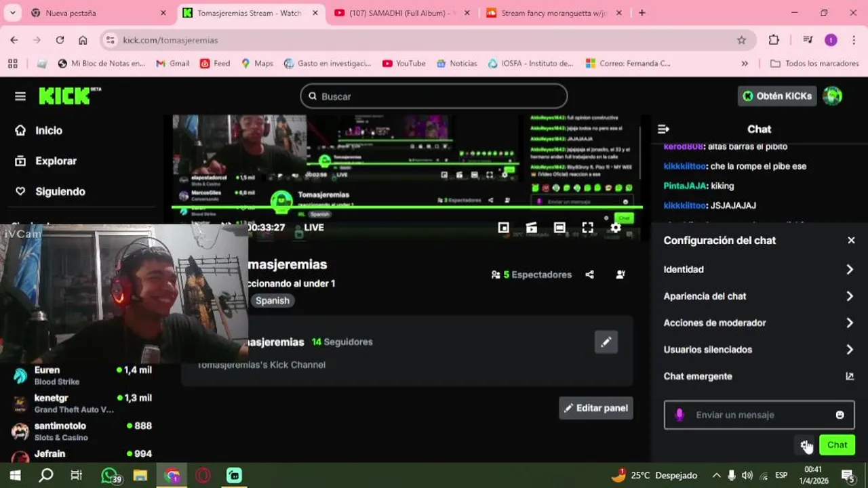The image size is (868, 488).
Task: Open the Chat emergente popout
Action: (759, 376)
